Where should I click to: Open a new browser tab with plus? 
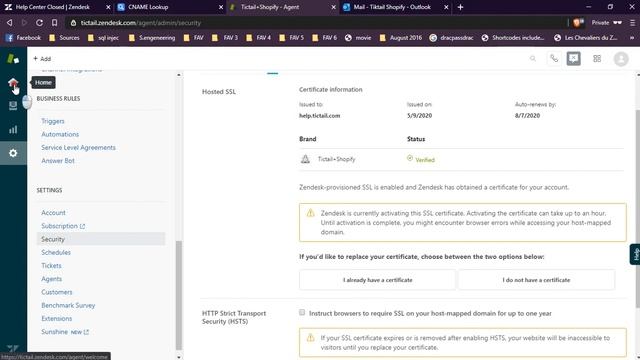[x=460, y=7]
